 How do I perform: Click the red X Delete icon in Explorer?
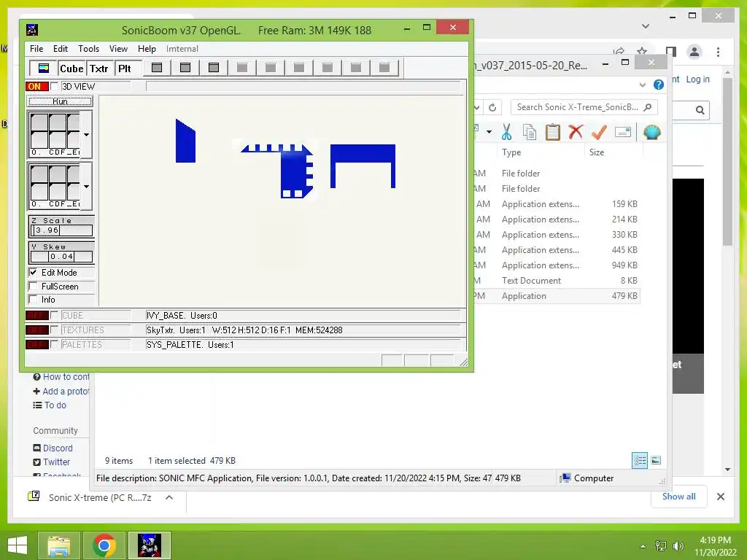[576, 132]
